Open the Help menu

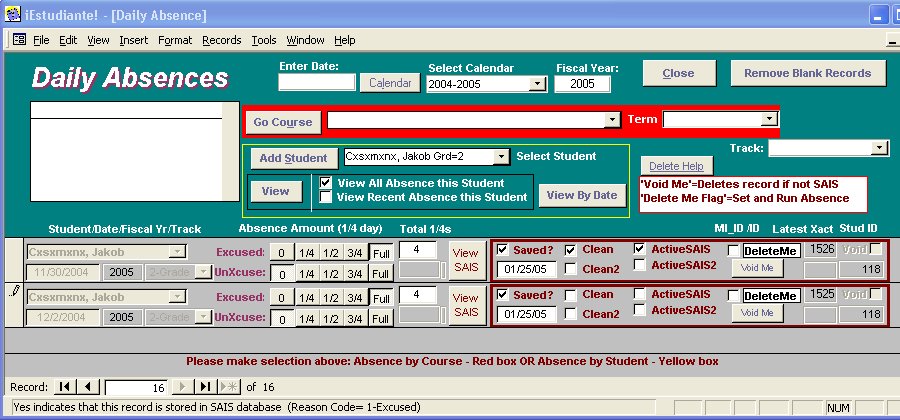point(344,40)
